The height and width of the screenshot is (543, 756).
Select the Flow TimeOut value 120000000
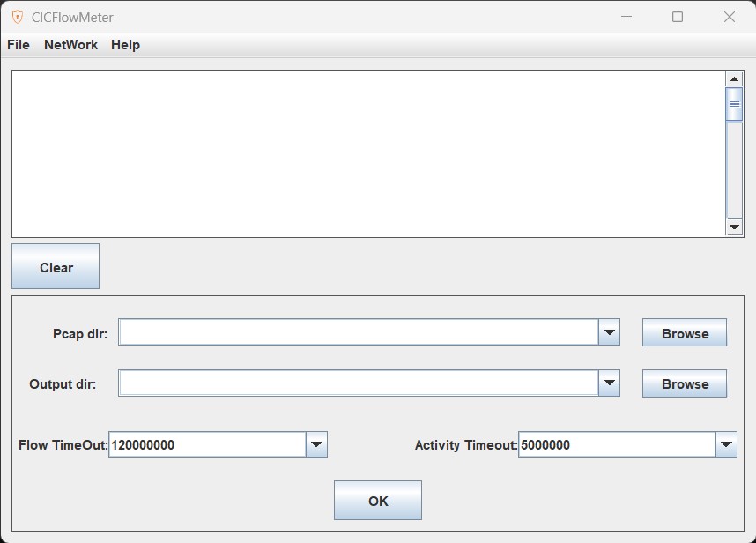point(207,444)
